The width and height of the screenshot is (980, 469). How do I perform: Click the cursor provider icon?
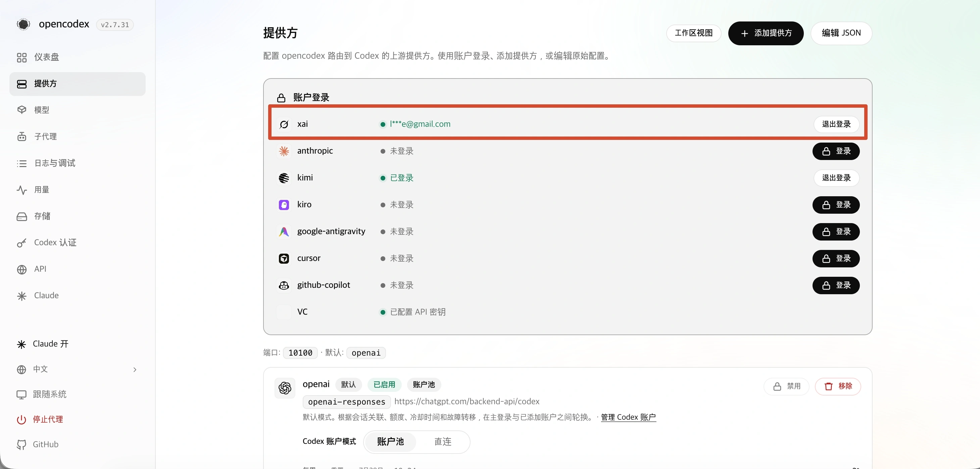point(284,259)
